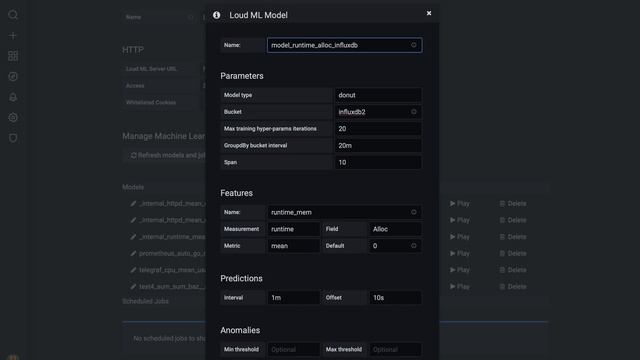Edit Max training hyper-params iterations value
The image size is (640, 360).
click(378, 129)
